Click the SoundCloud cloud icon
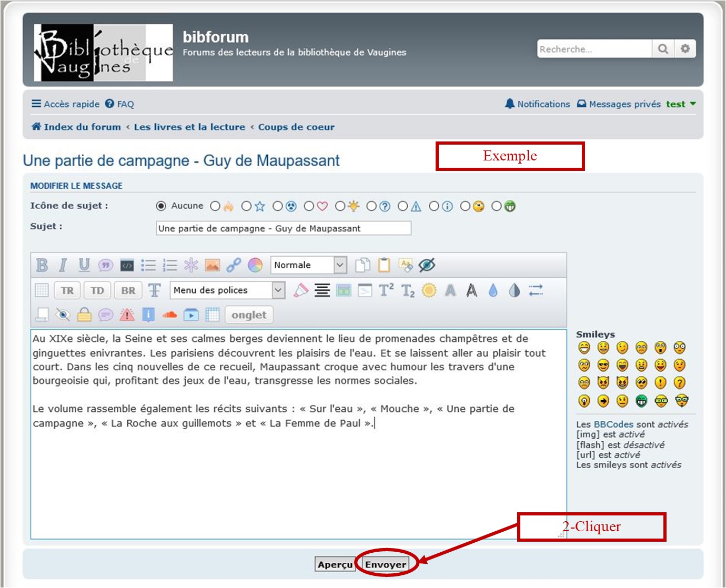726x588 pixels. click(169, 315)
